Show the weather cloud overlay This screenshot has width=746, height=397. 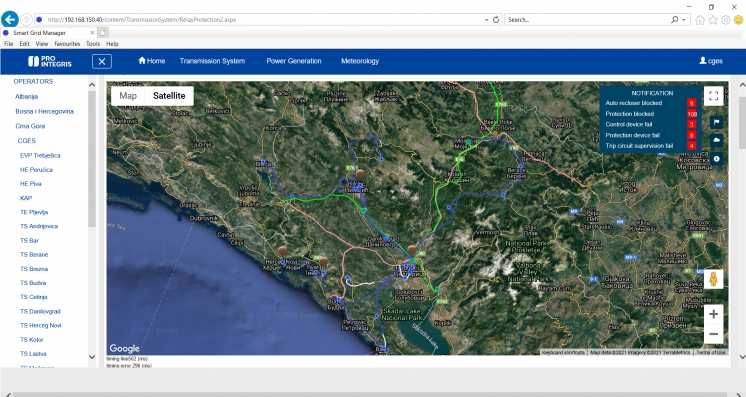coord(717,140)
